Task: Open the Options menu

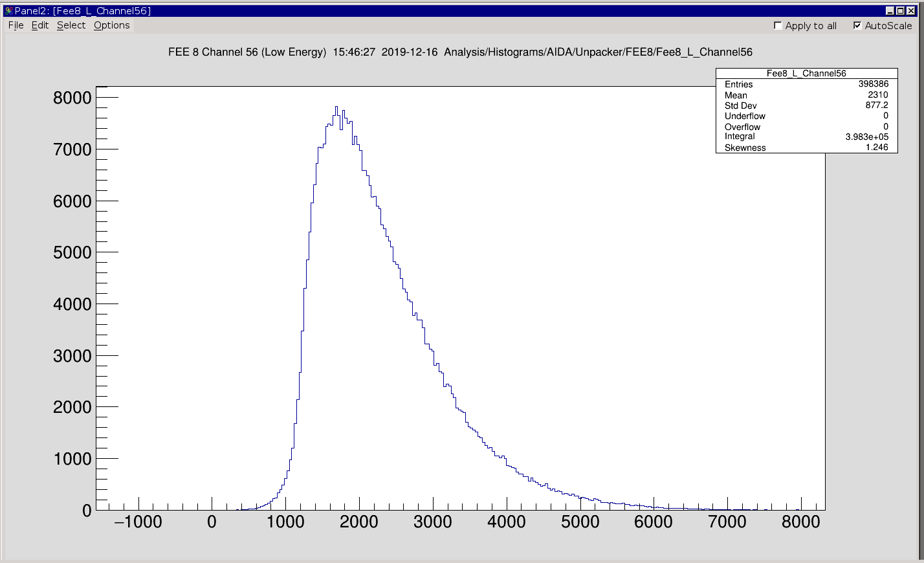Action: coord(112,25)
